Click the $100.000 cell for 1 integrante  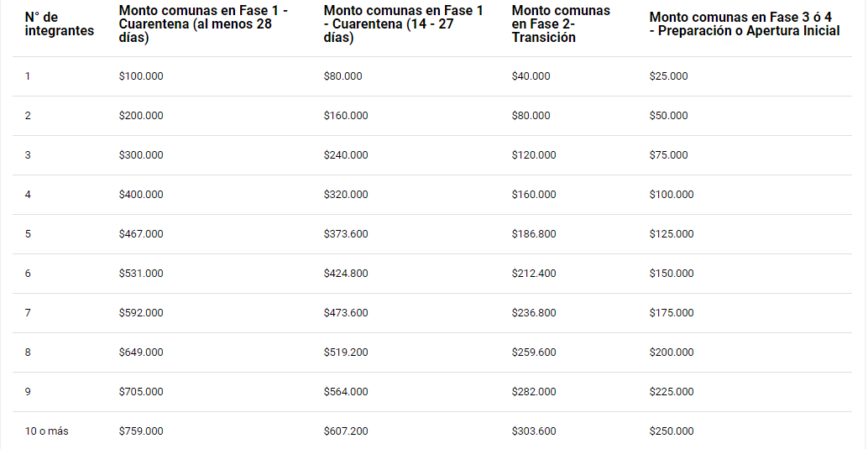[x=141, y=76]
